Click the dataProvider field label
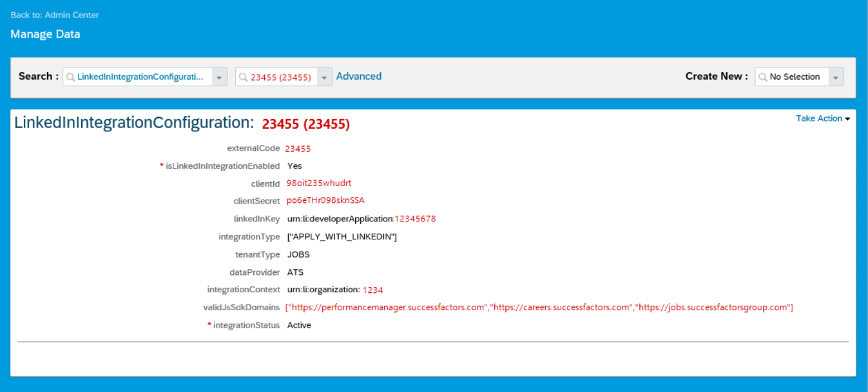 point(255,272)
